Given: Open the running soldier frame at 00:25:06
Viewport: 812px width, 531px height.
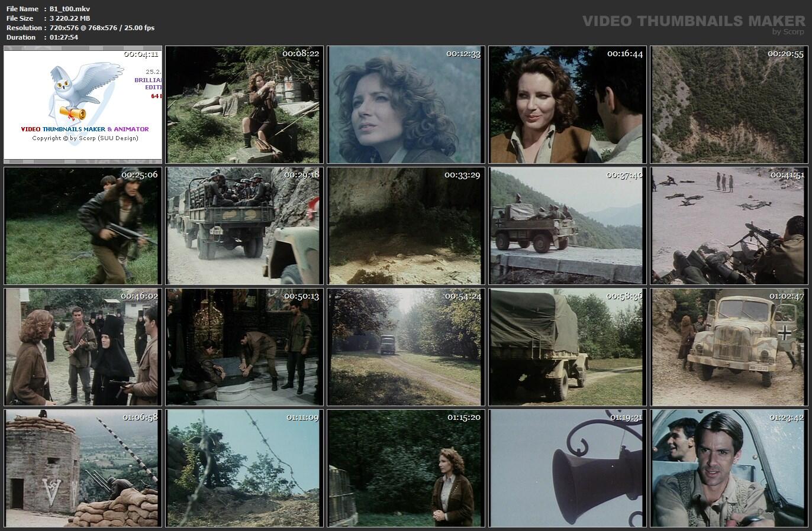Looking at the screenshot, I should pos(83,226).
